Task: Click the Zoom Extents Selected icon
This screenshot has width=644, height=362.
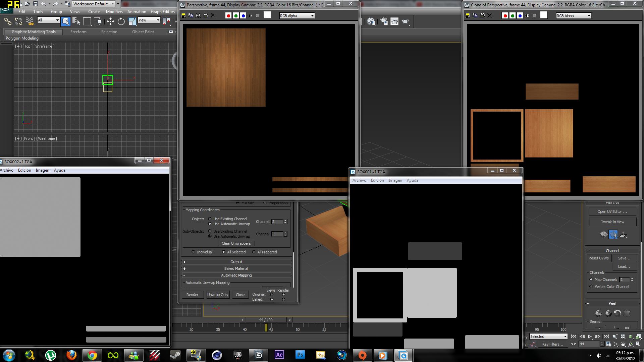Action: (631, 337)
